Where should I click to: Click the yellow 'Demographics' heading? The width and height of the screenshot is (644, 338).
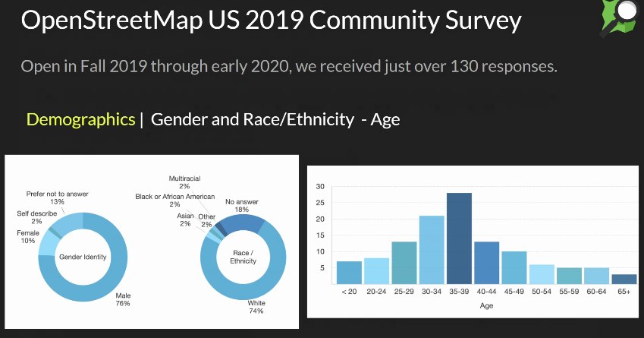click(x=80, y=120)
